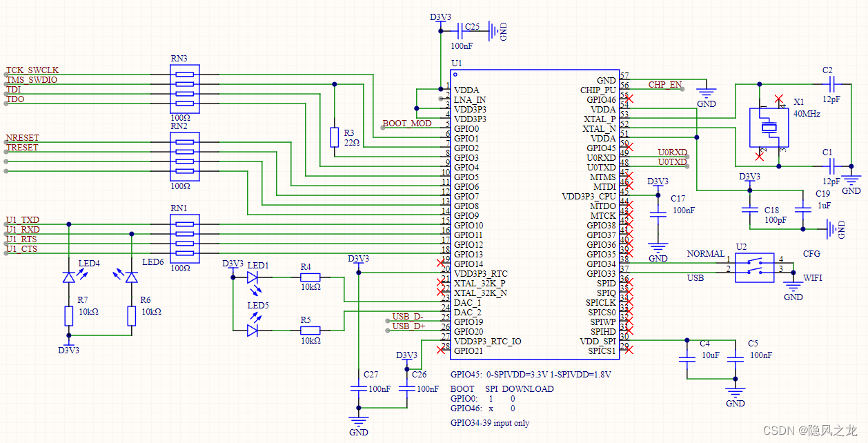Select the RN1 resistor network
Viewport: 868px width, 443px height.
click(184, 238)
